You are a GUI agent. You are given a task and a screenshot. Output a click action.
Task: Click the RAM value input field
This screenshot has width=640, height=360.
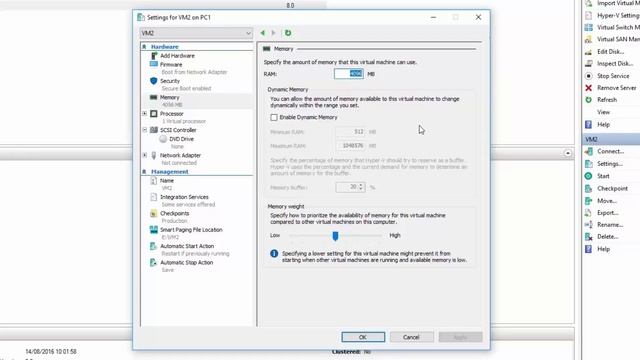tap(349, 74)
